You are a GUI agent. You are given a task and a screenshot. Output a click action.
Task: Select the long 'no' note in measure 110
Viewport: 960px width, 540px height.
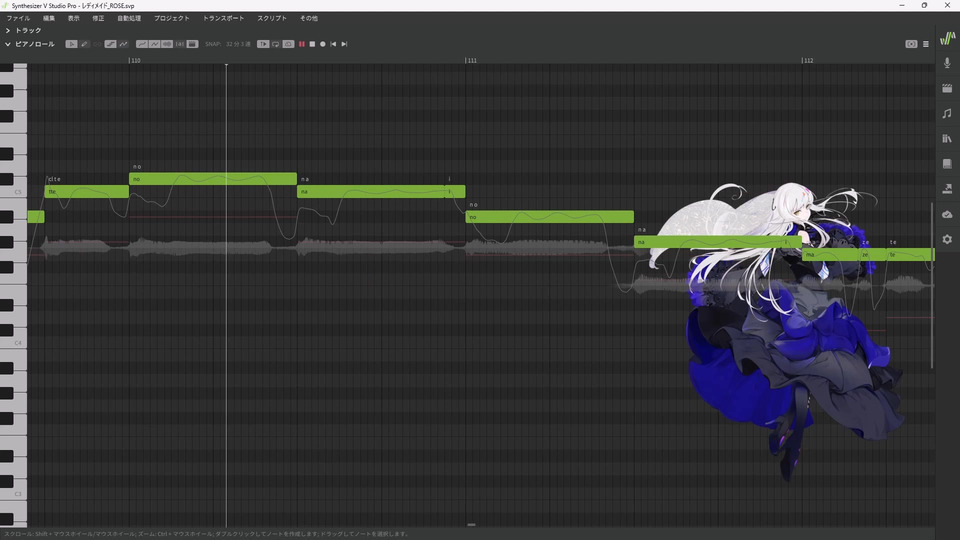pyautogui.click(x=213, y=179)
